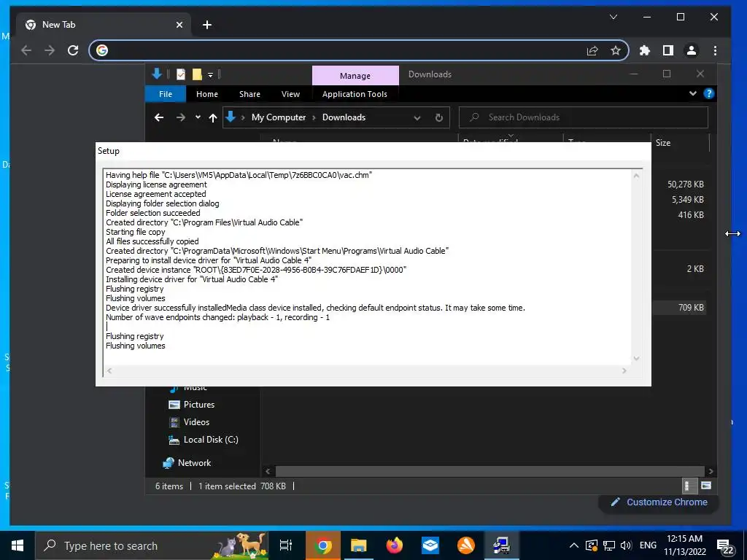The image size is (747, 560).
Task: Reload the Chrome page
Action: [x=73, y=50]
